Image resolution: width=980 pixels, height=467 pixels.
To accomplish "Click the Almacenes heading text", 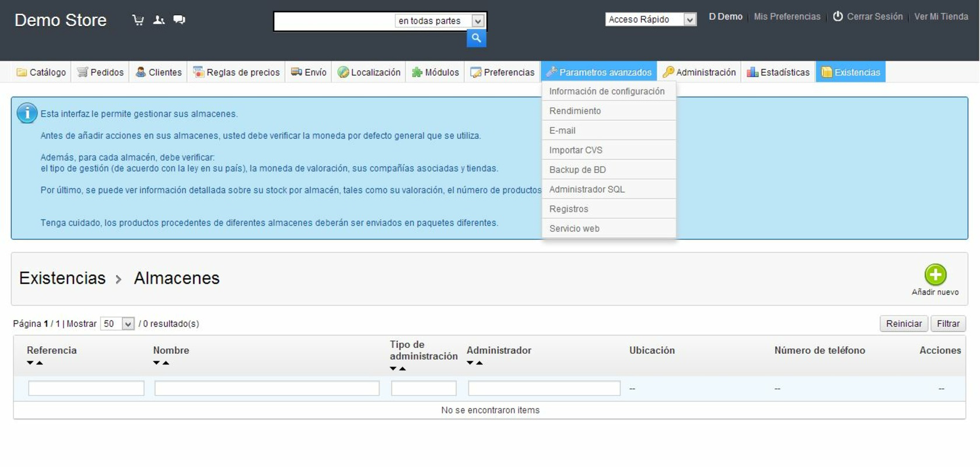I will pos(177,278).
